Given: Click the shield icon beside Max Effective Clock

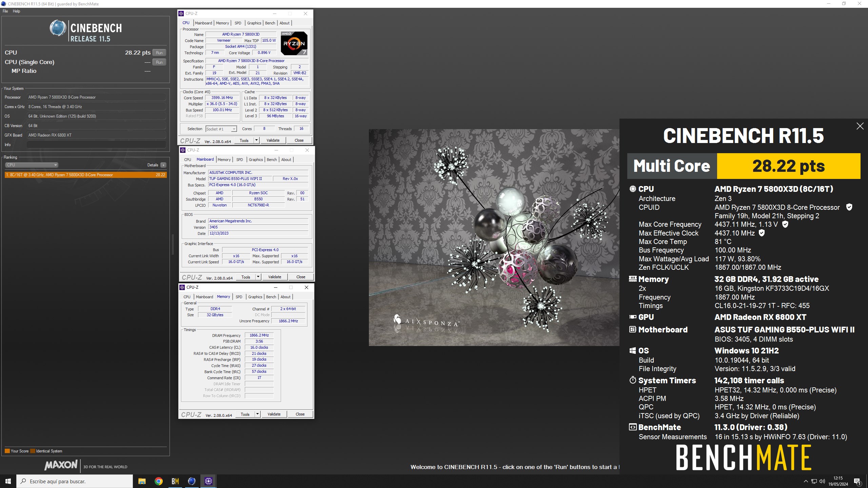Looking at the screenshot, I should point(762,233).
